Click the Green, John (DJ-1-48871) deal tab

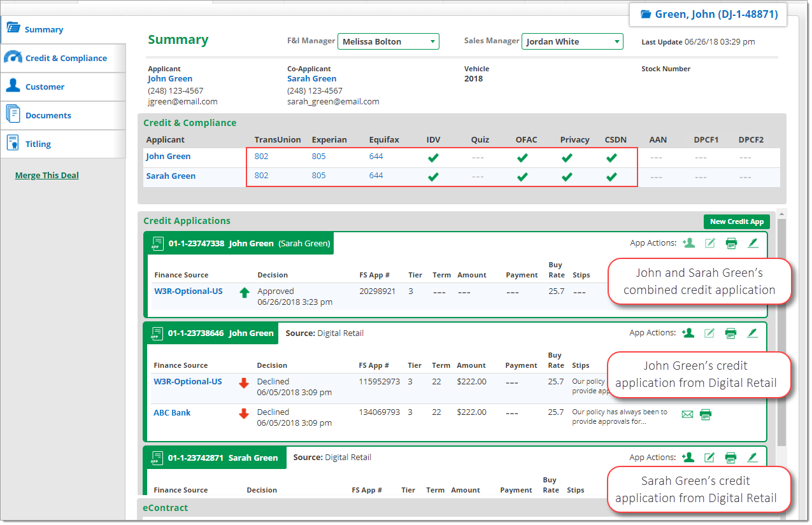(708, 14)
